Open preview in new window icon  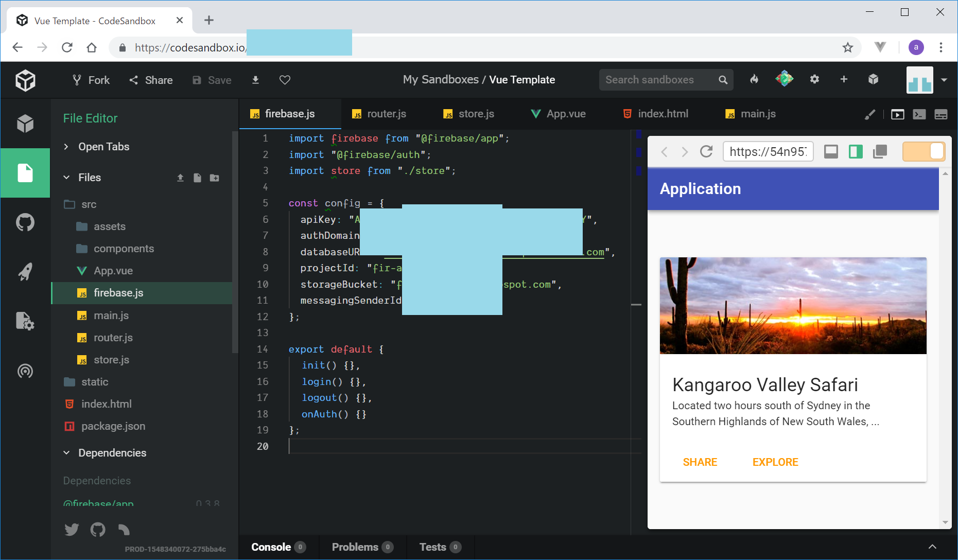coord(880,152)
